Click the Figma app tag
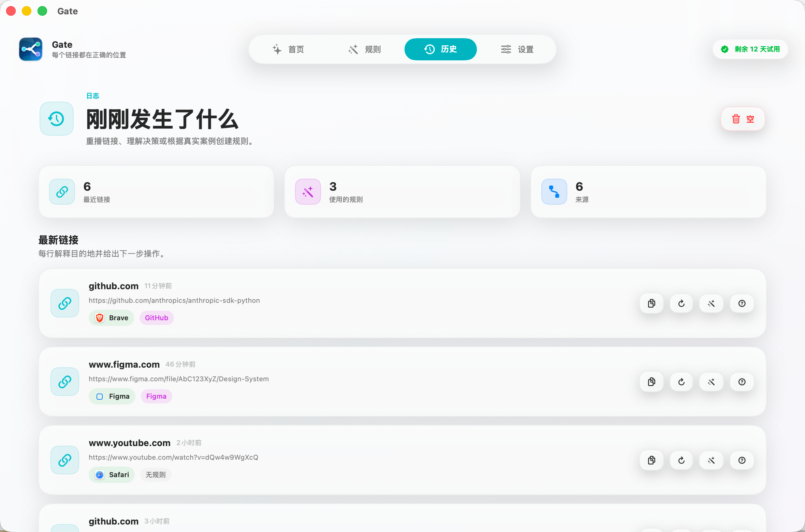The image size is (805, 532). click(112, 396)
